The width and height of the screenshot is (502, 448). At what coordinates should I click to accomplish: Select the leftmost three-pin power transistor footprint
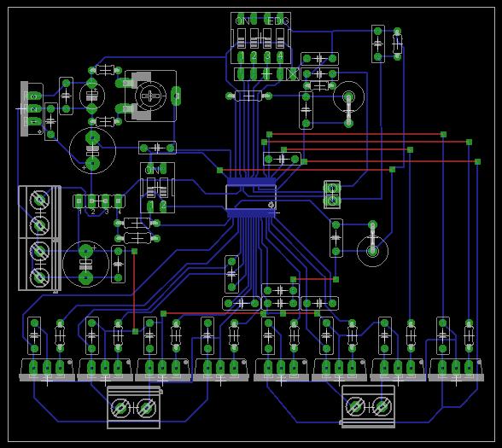(x=47, y=369)
